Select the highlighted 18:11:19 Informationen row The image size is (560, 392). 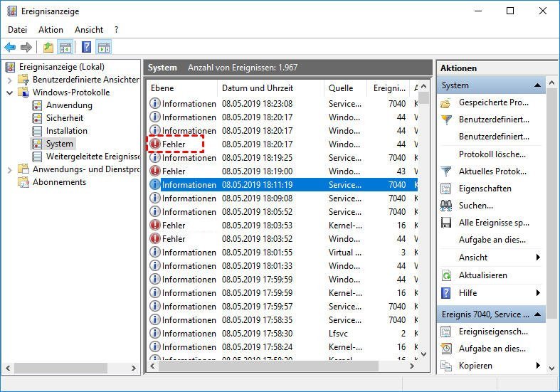click(x=282, y=184)
